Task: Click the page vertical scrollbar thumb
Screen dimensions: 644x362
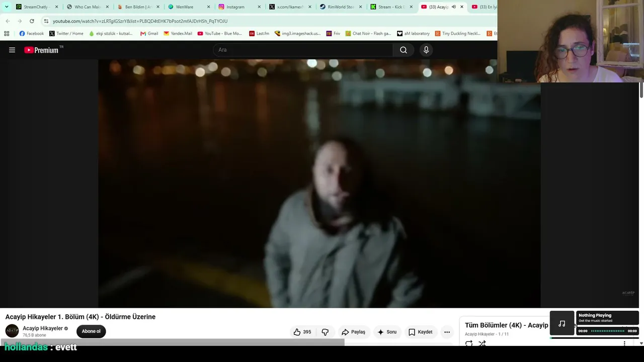Action: 641,91
